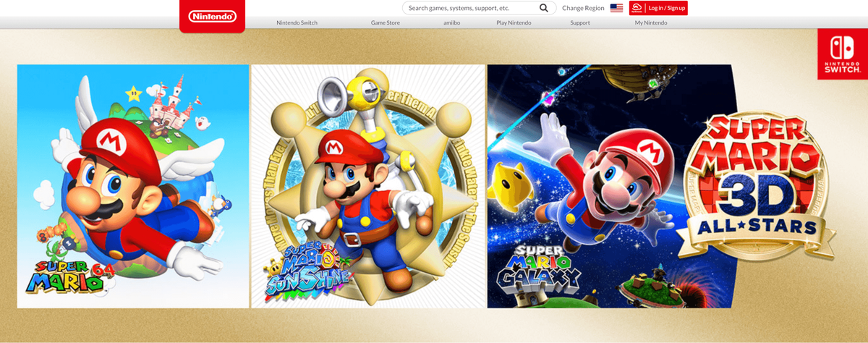Open the amiibo menu
Screen dimensions: 868x343
point(454,22)
